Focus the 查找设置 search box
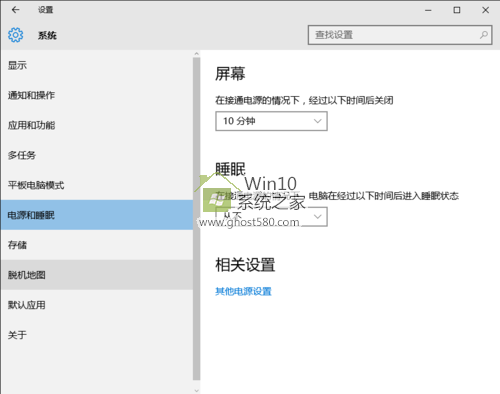This screenshot has width=500, height=394. [400, 35]
